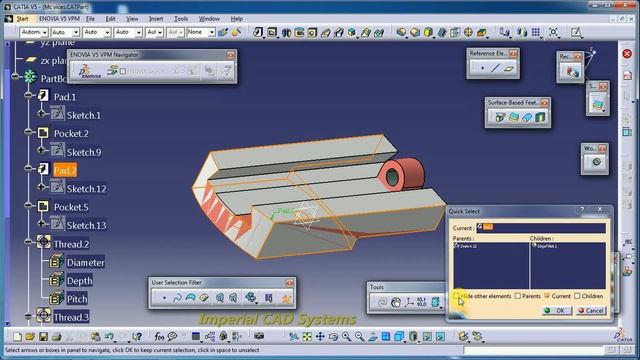Select Sketch.12 in Parents list
The width and height of the screenshot is (640, 360).
465,246
